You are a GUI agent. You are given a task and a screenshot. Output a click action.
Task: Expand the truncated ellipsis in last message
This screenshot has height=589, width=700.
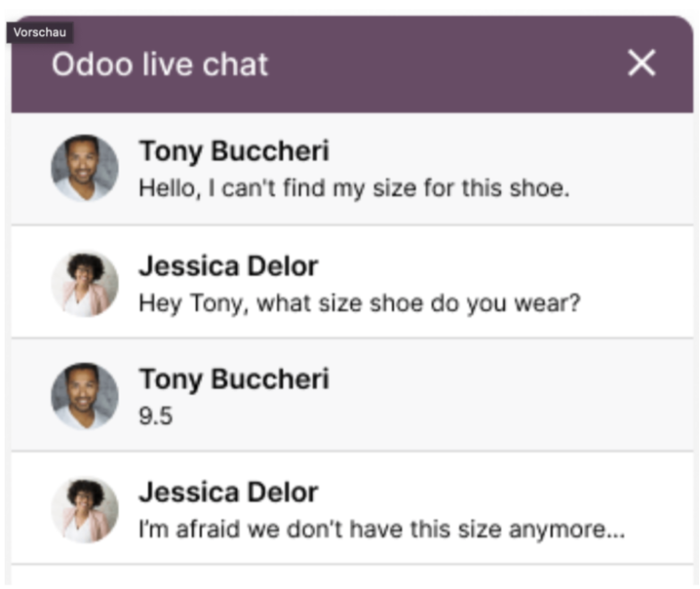612,534
